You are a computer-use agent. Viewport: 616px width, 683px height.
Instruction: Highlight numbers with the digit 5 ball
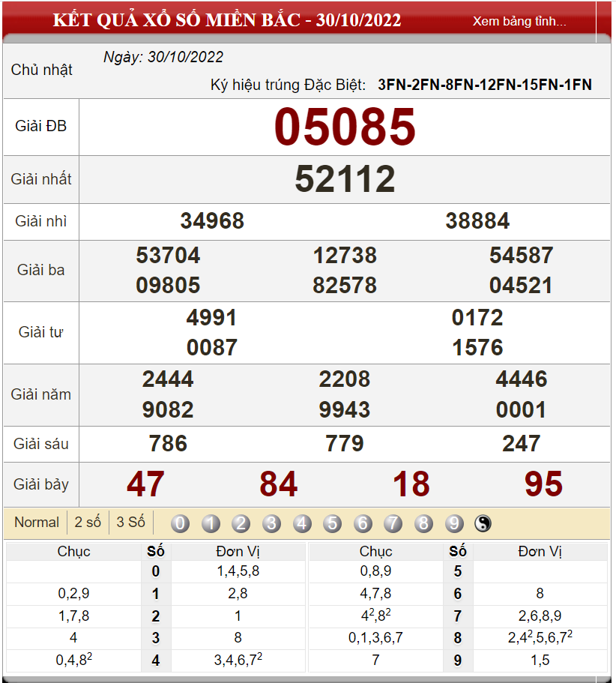[333, 523]
